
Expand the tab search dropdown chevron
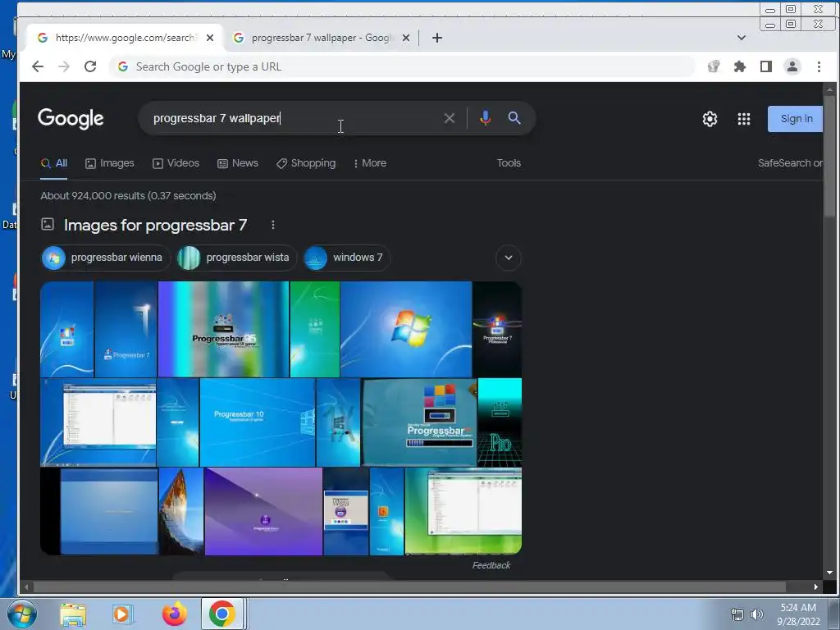[x=742, y=38]
